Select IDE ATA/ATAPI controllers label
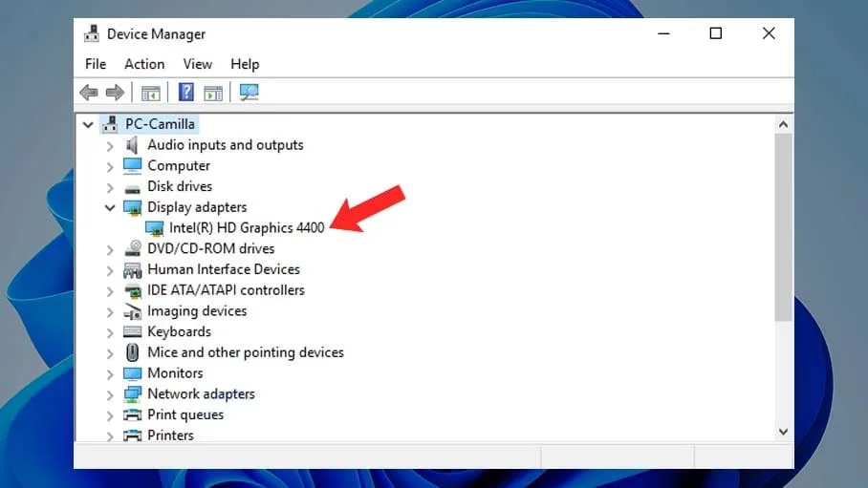Image resolution: width=868 pixels, height=488 pixels. click(x=226, y=290)
